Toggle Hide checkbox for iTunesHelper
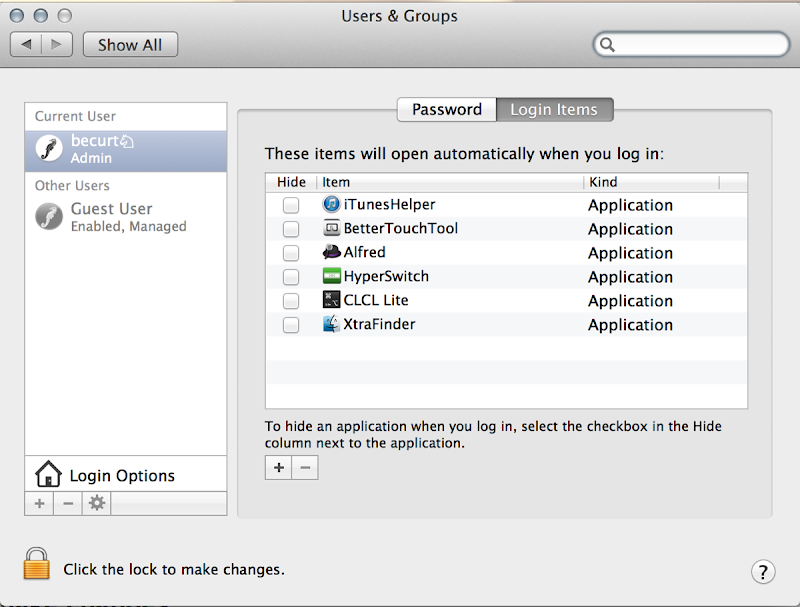Screen dimensions: 800x607 pos(291,205)
